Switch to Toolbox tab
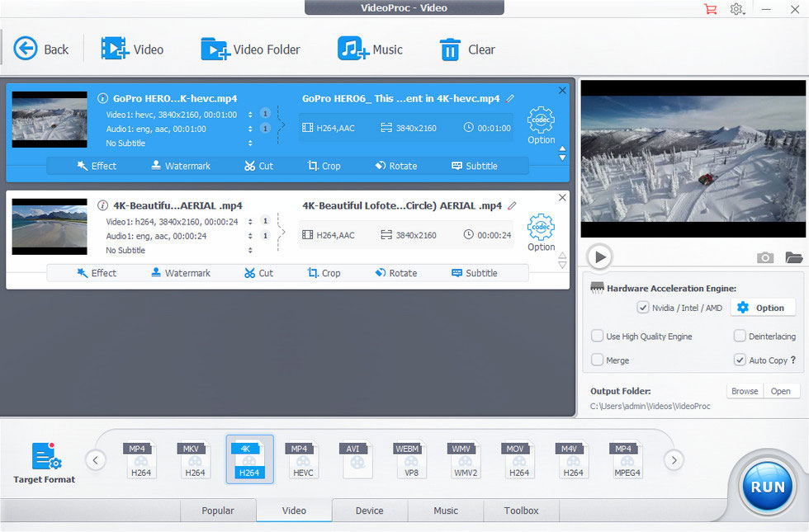The width and height of the screenshot is (809, 532). [521, 511]
